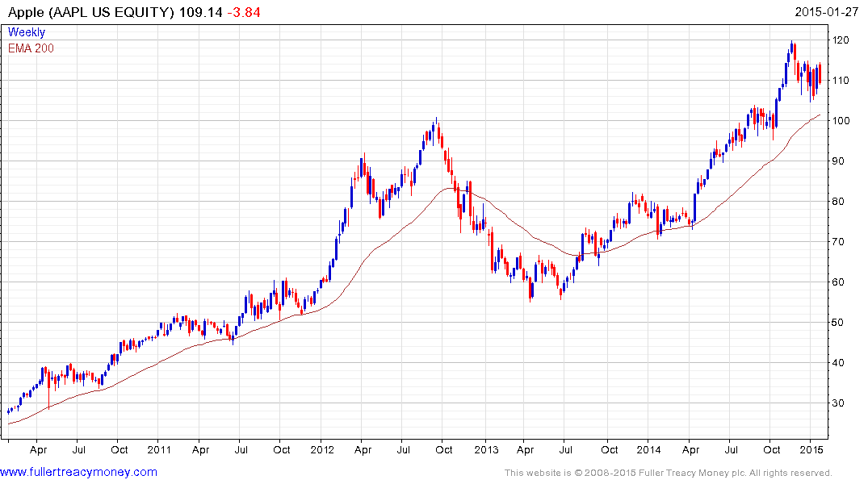Click the 120 price axis label
The width and height of the screenshot is (868, 484).
tap(841, 40)
